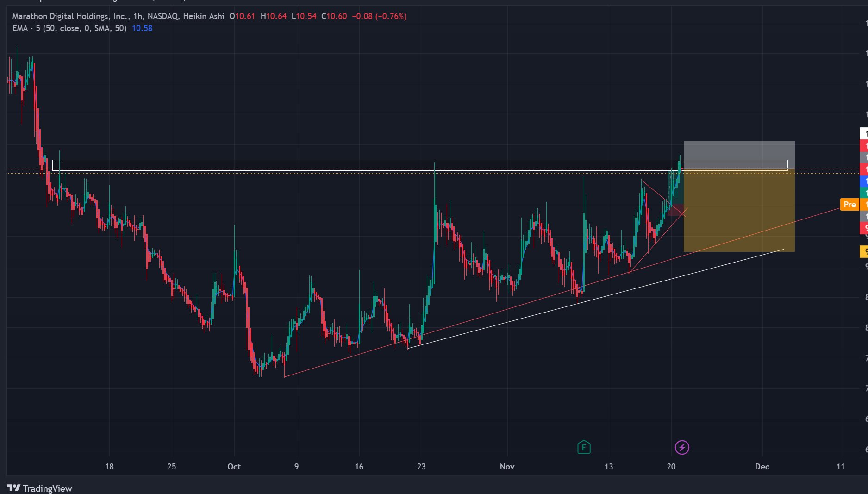Click the yellow price label on price axis
Screen dimensions: 868x494
[x=864, y=252]
